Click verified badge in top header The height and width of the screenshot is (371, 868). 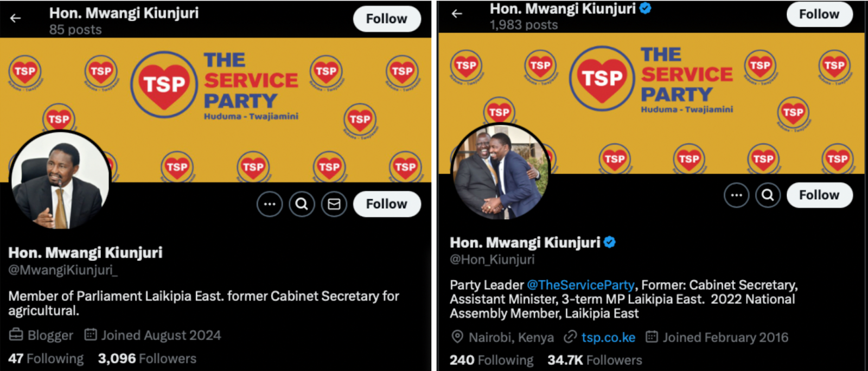[x=645, y=8]
